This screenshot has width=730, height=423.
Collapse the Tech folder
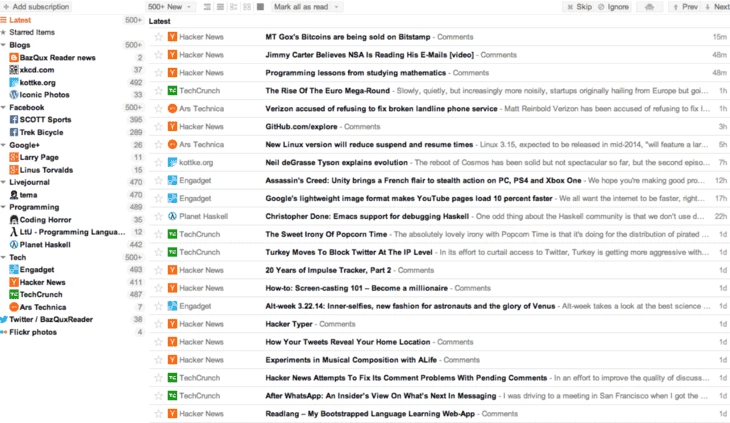pos(3,257)
